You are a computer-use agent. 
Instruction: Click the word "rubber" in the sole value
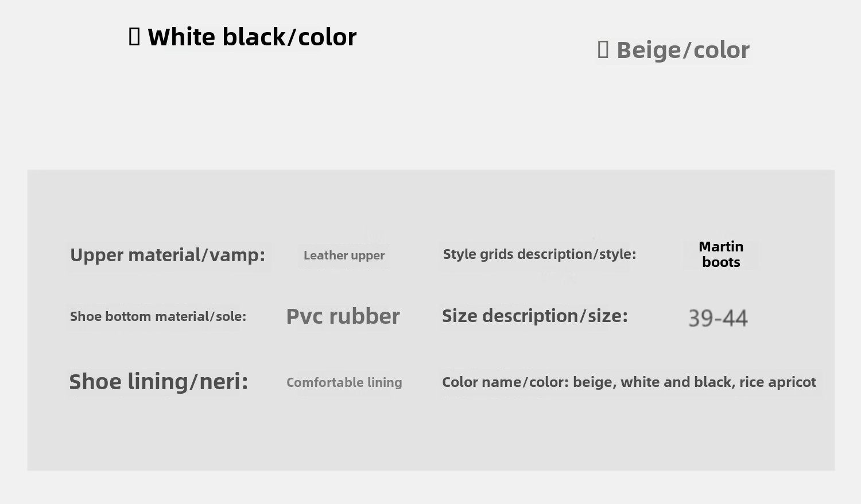[364, 316]
